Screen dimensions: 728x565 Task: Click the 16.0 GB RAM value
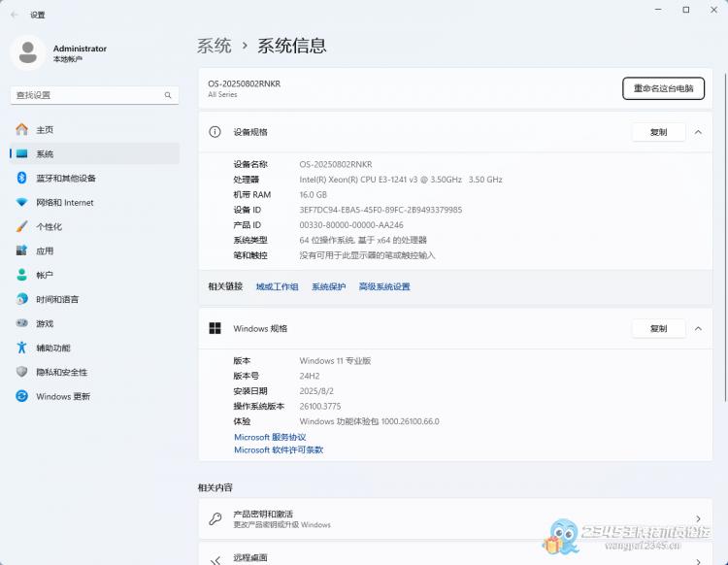(x=313, y=195)
